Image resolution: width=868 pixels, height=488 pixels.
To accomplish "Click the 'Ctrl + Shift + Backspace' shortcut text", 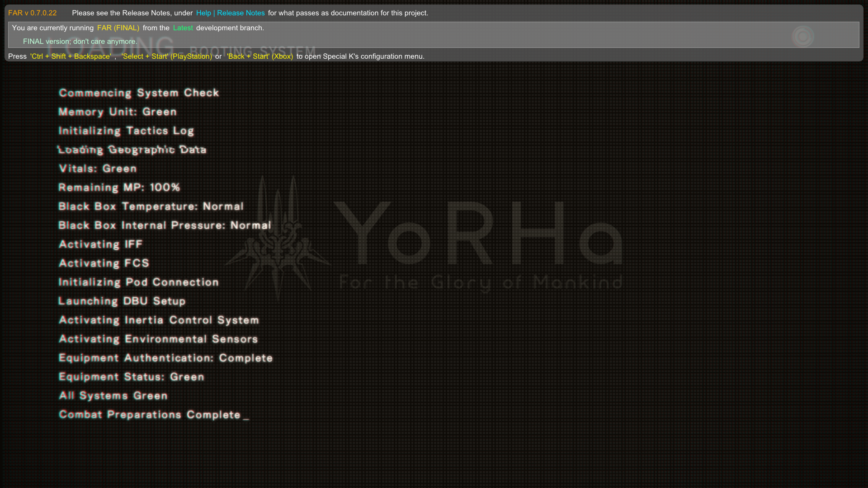I will [71, 56].
